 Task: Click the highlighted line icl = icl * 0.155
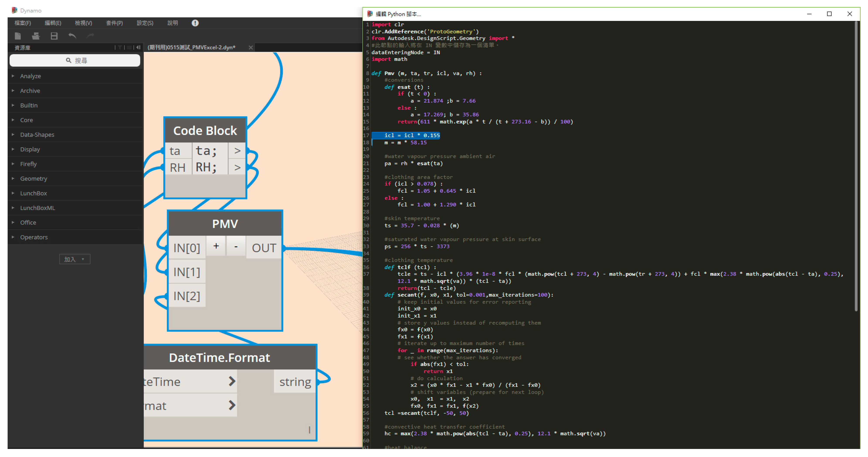click(412, 135)
